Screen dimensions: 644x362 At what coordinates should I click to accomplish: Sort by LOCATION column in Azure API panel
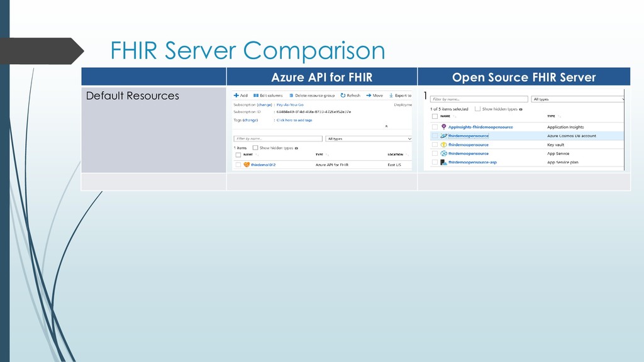pyautogui.click(x=397, y=155)
